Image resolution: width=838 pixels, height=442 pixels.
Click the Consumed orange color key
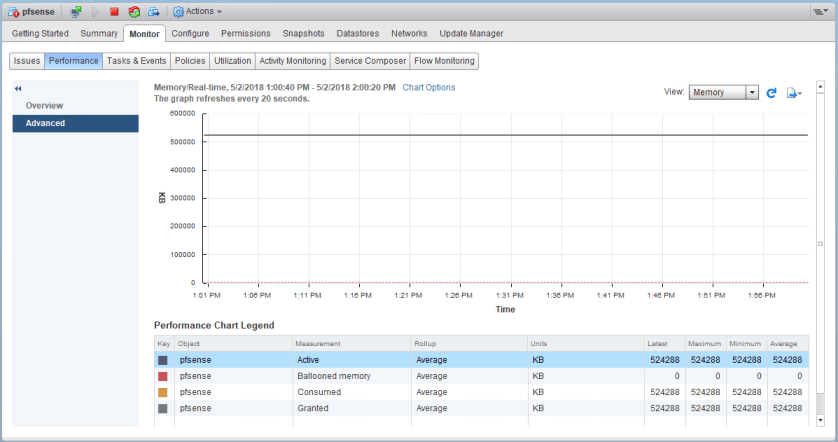pos(163,392)
